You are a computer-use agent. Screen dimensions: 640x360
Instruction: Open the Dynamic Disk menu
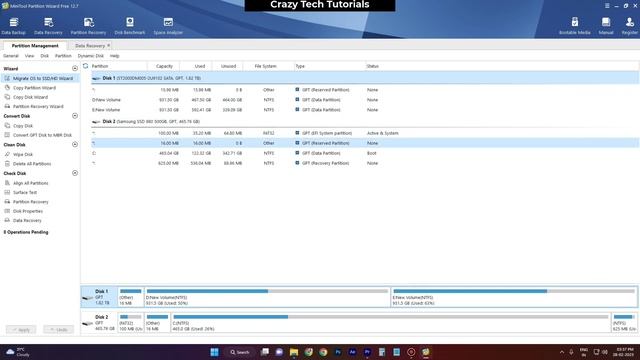click(91, 56)
